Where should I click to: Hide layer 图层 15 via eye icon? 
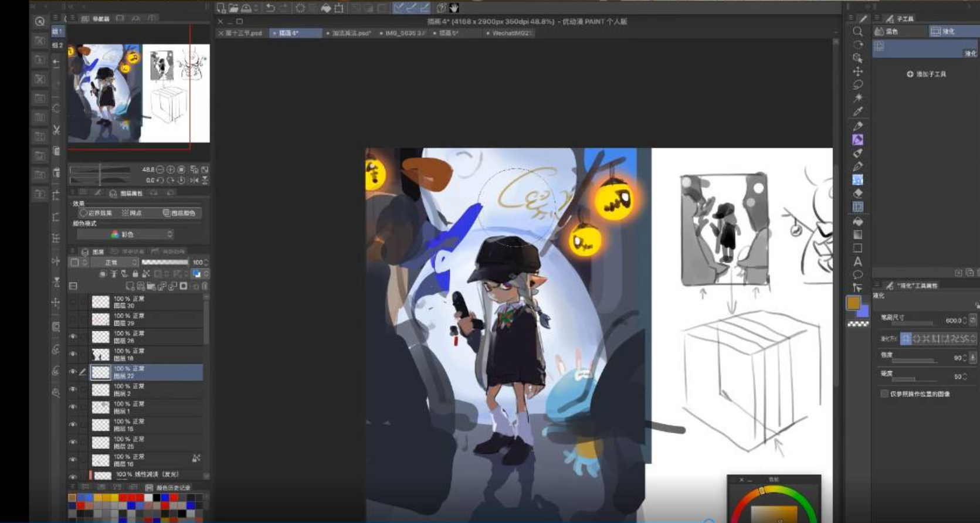pos(73,424)
